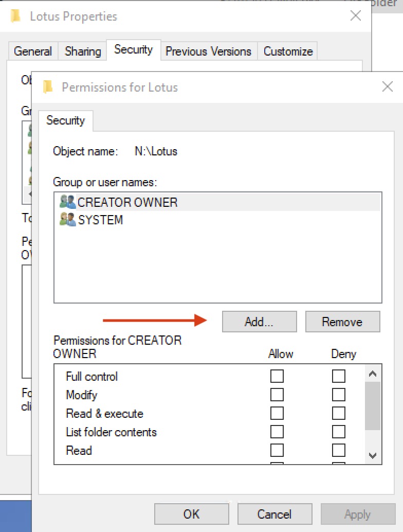This screenshot has width=403, height=532.
Task: Click the scroll-down chevron on the permissions list
Action: [x=372, y=455]
